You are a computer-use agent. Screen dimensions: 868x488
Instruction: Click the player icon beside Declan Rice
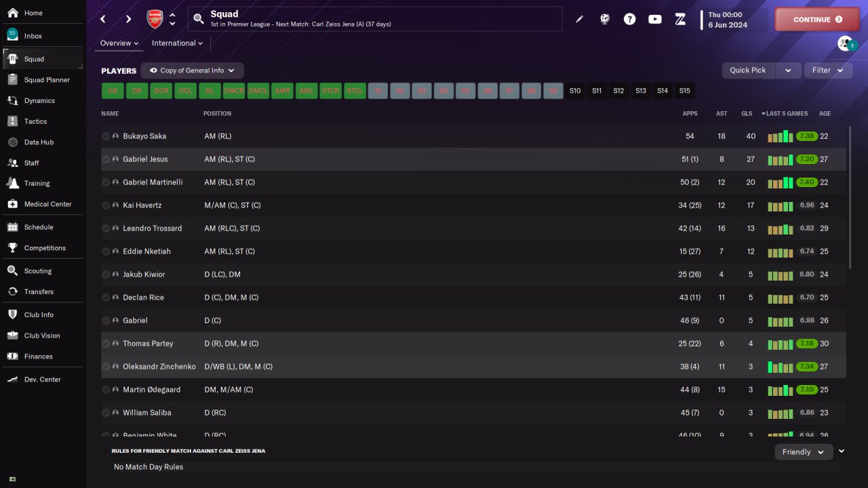[116, 298]
